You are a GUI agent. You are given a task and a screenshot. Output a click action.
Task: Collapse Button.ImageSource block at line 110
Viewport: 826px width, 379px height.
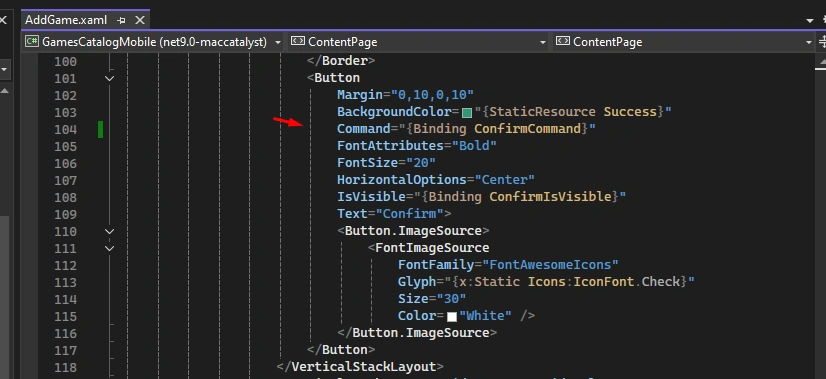(110, 231)
